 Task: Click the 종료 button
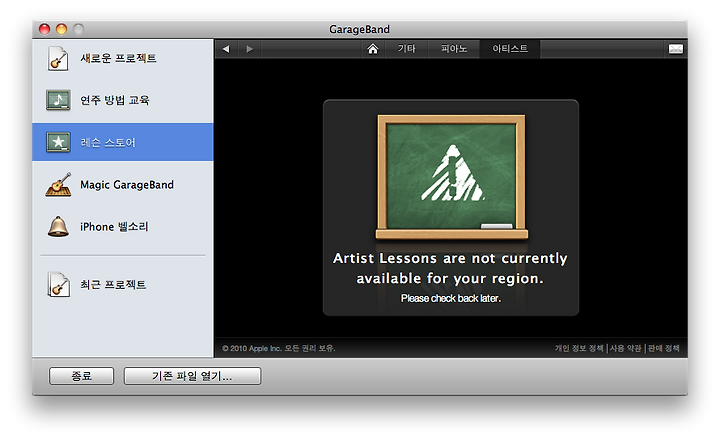coord(81,376)
